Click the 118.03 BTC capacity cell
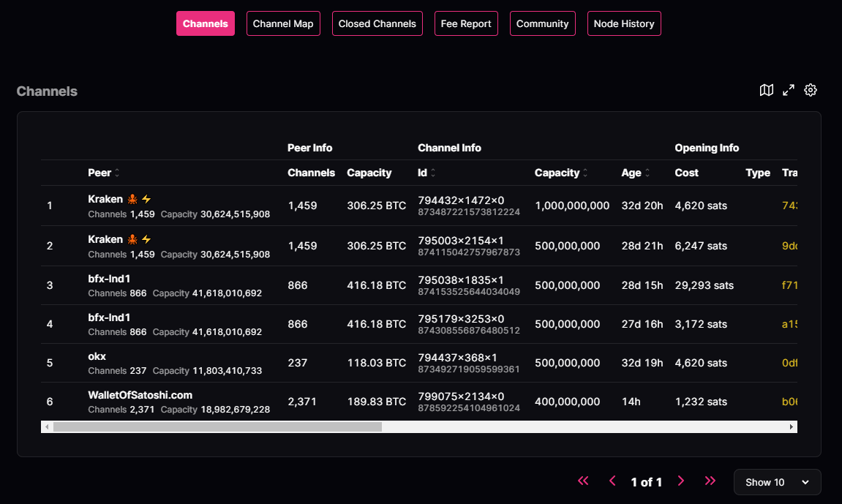This screenshot has height=504, width=842. coord(377,363)
